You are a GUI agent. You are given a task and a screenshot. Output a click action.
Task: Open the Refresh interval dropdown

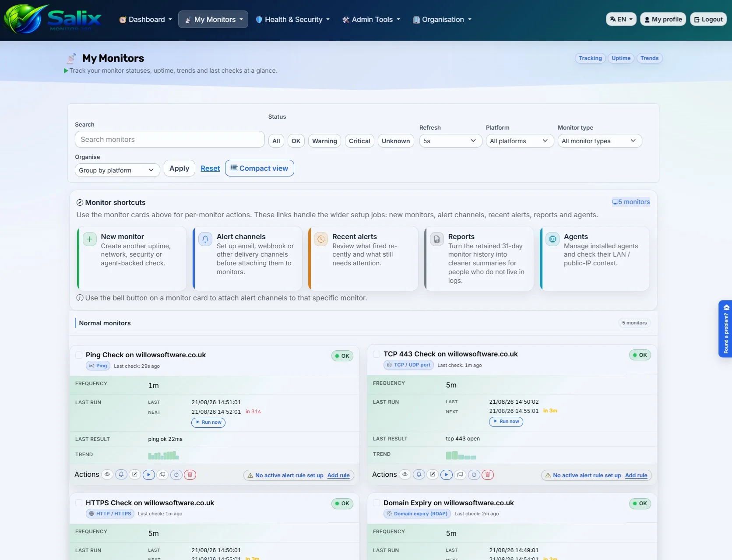pyautogui.click(x=450, y=141)
